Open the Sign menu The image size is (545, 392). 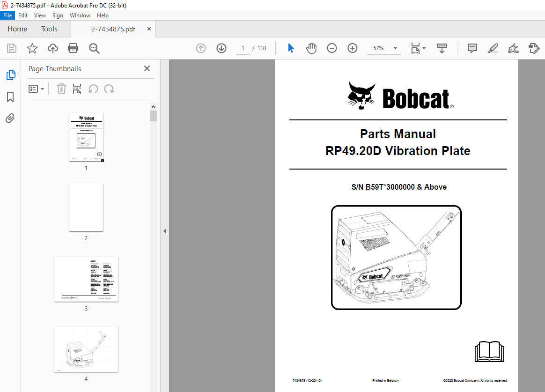[x=58, y=15]
